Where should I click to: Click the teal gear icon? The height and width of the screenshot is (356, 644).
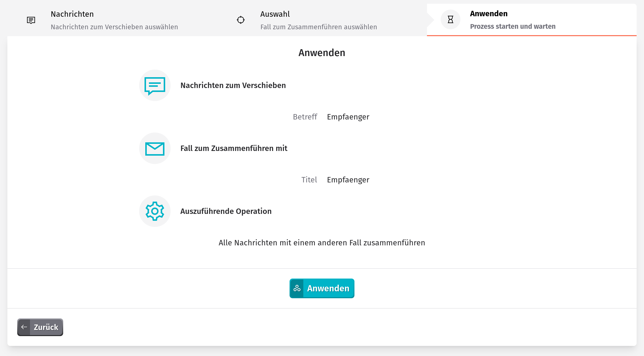[x=155, y=211]
